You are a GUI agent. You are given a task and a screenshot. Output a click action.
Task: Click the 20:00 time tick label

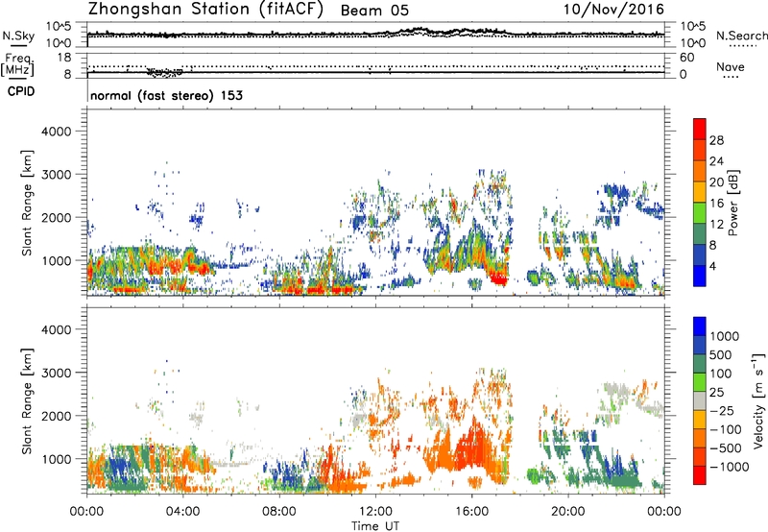(568, 512)
